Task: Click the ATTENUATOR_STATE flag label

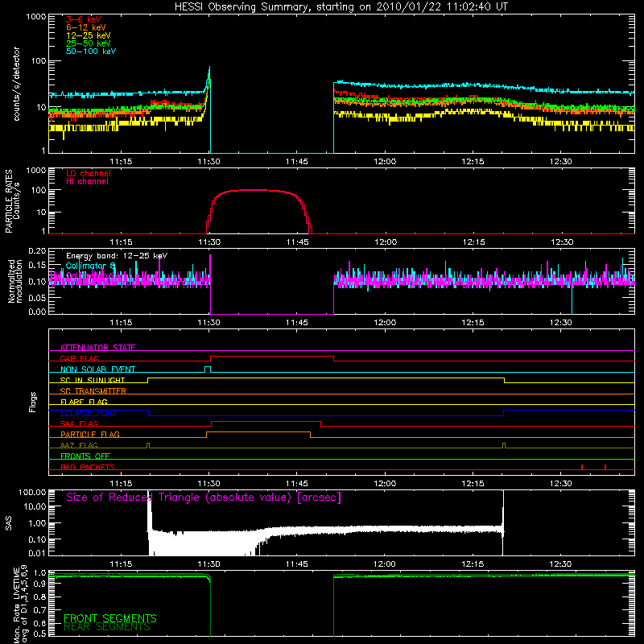Action: click(x=97, y=348)
